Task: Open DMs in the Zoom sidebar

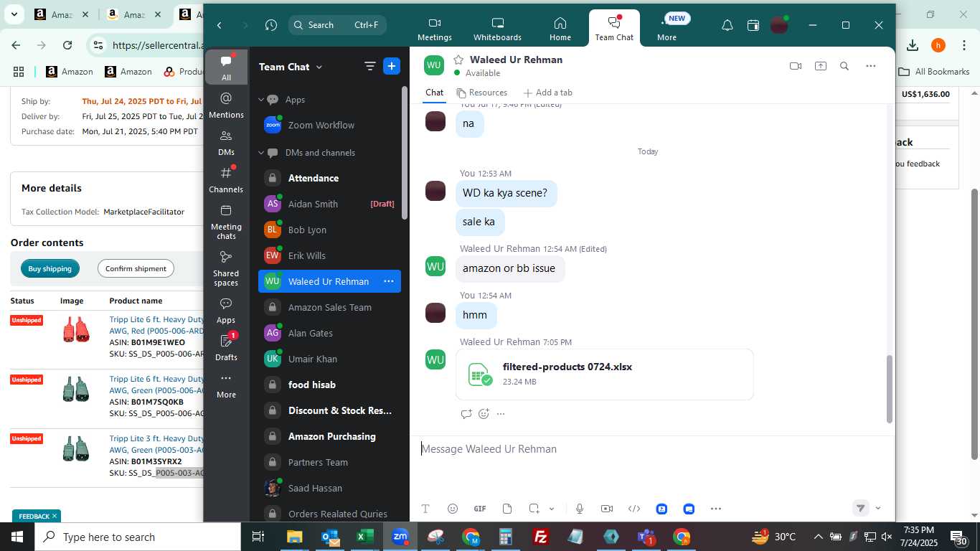Action: point(226,142)
